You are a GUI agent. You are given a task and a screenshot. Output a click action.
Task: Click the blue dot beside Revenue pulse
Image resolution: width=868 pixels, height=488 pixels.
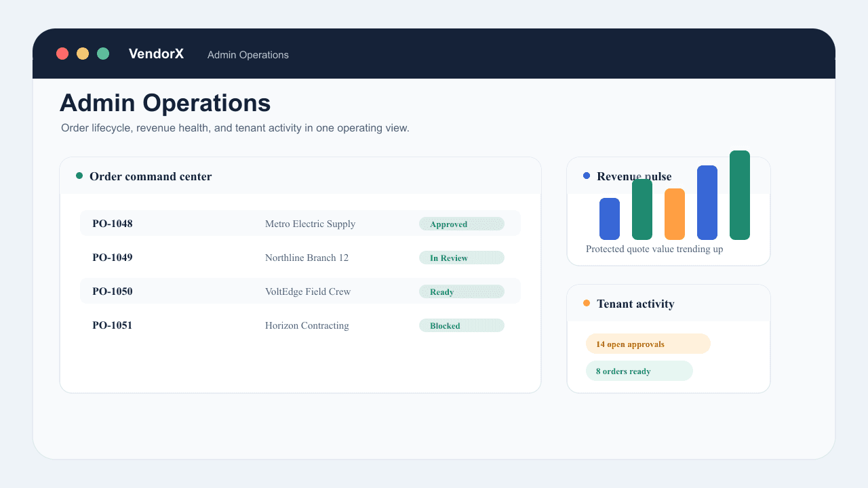click(x=587, y=176)
